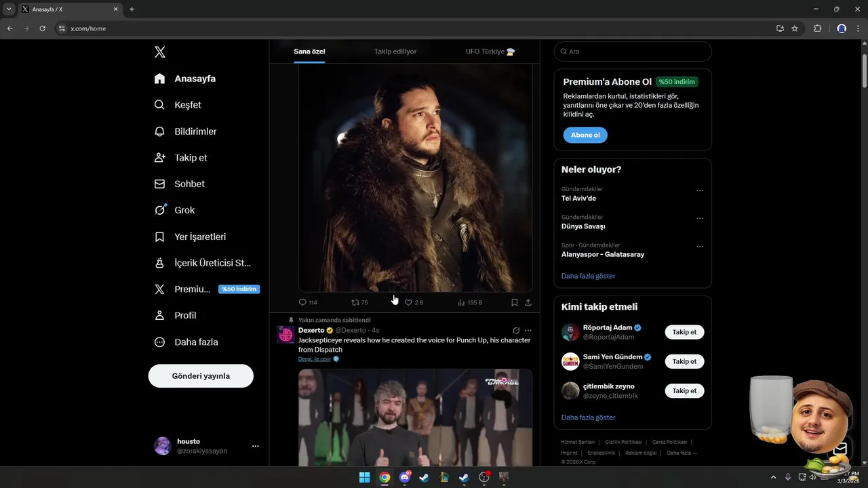Click the X logo in sidebar
This screenshot has height=488, width=868.
[x=159, y=52]
